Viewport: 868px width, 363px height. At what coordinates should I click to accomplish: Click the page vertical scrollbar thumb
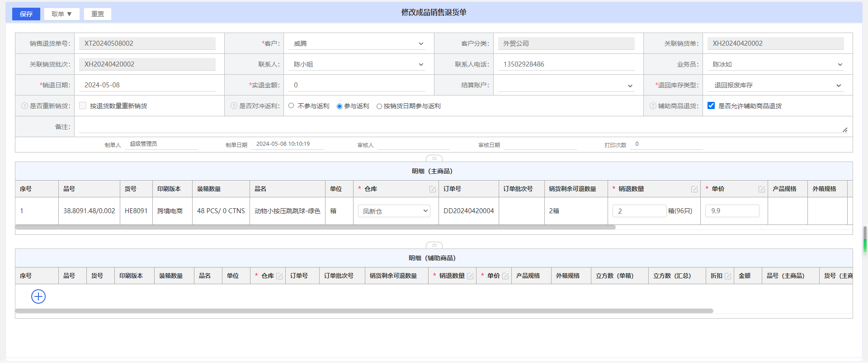pyautogui.click(x=865, y=239)
